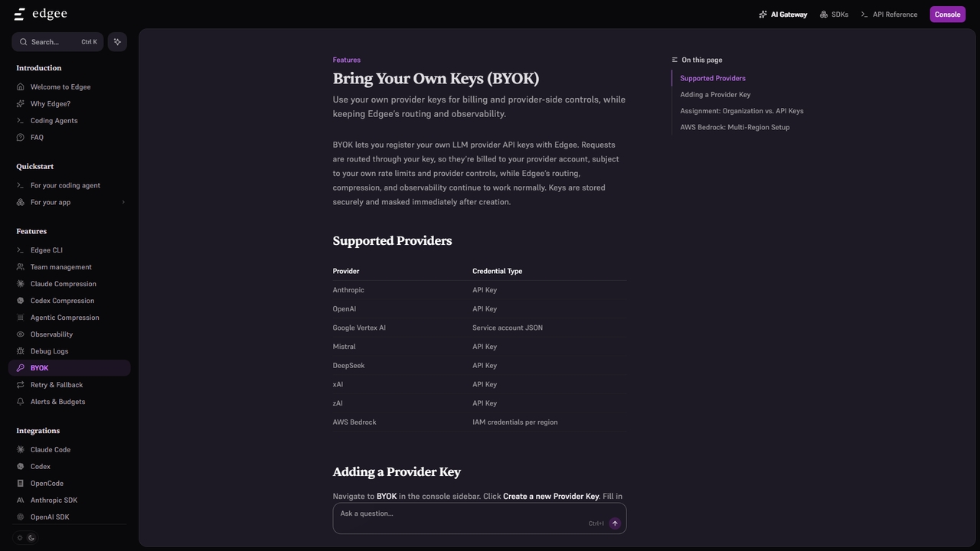Image resolution: width=980 pixels, height=551 pixels.
Task: Open the SDKs tab
Action: pyautogui.click(x=834, y=15)
